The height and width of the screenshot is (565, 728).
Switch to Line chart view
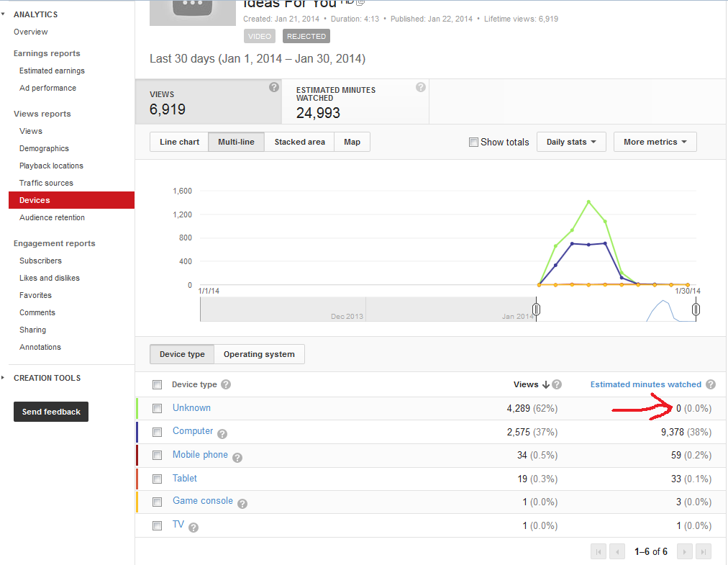pos(179,142)
